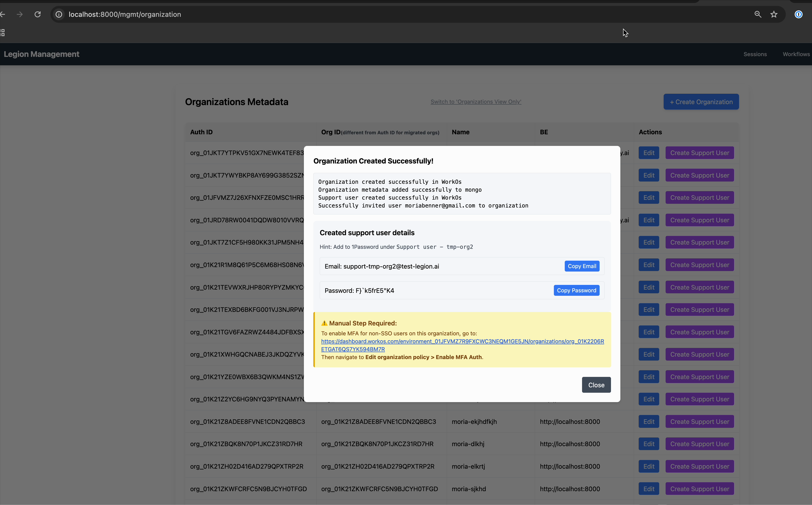This screenshot has height=505, width=812.
Task: Click Edit for moria-ekjhdfkjh organization
Action: [x=648, y=421]
